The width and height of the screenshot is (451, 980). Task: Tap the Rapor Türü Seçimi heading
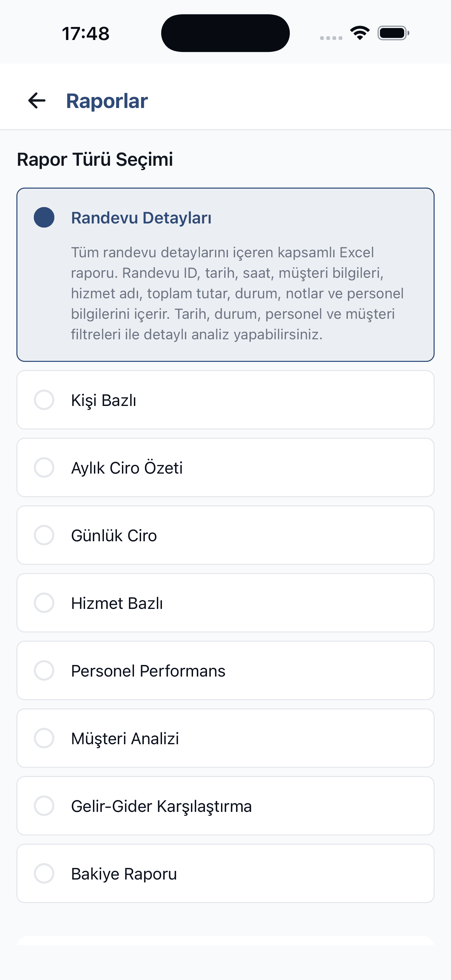coord(95,159)
